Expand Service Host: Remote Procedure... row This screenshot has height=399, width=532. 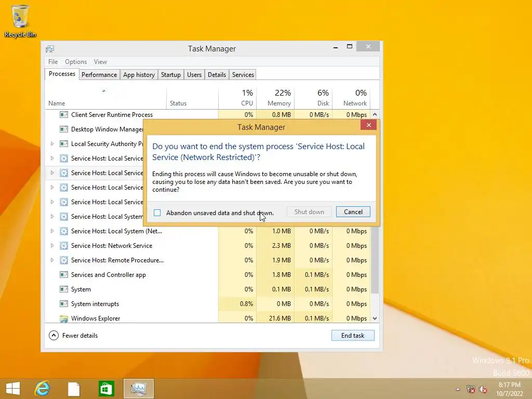[52, 260]
